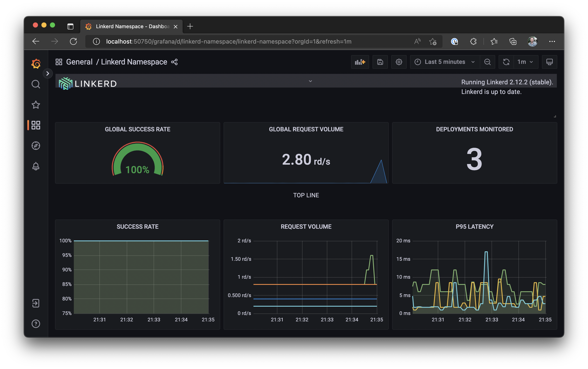Go back in the browser
This screenshot has height=369, width=588.
click(x=36, y=41)
